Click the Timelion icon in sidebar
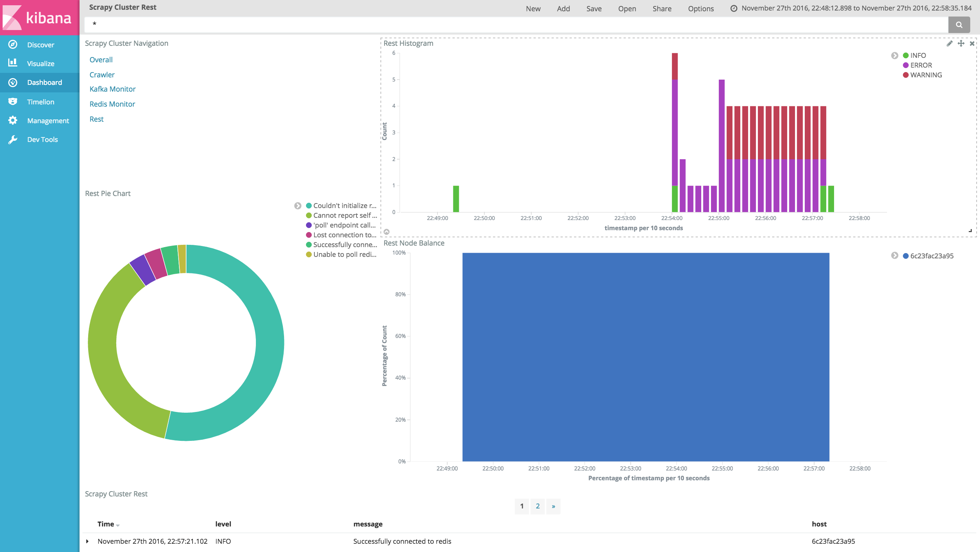Image resolution: width=980 pixels, height=552 pixels. click(12, 102)
